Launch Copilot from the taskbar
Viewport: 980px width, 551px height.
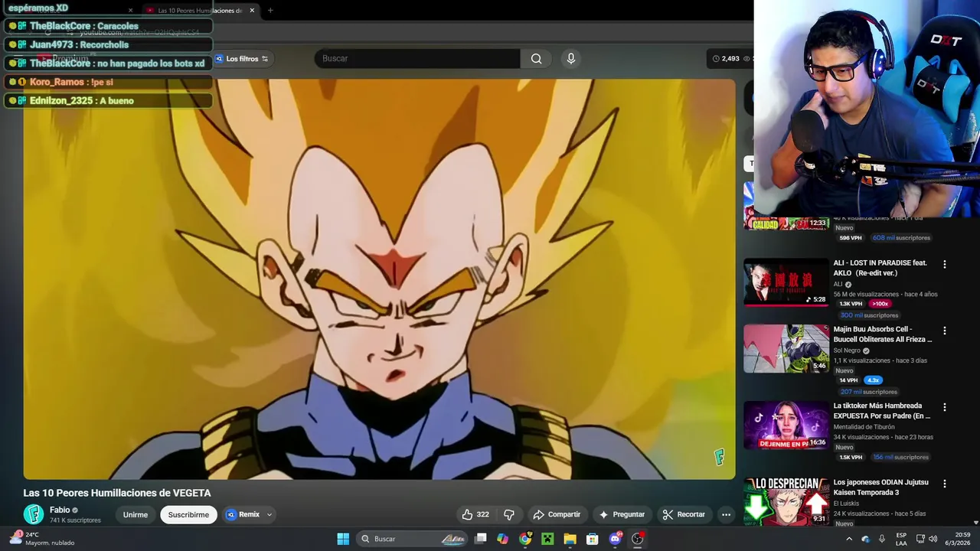(502, 539)
